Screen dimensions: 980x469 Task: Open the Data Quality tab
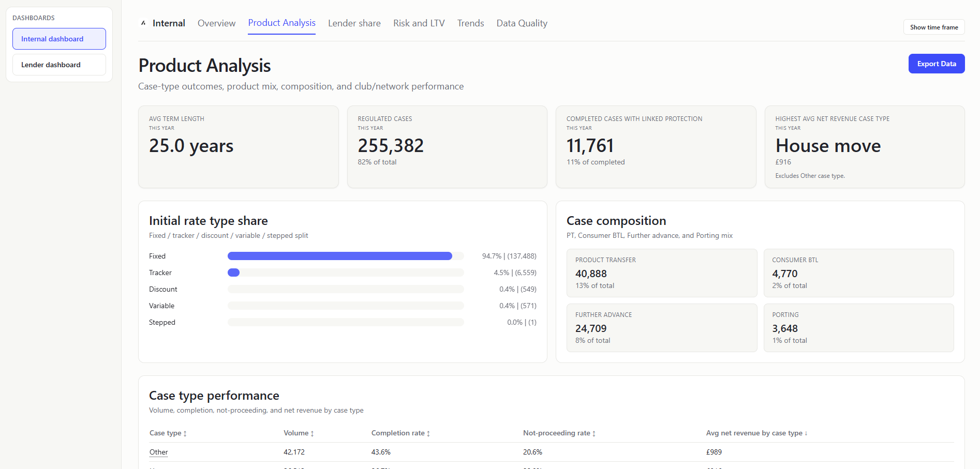(x=521, y=23)
